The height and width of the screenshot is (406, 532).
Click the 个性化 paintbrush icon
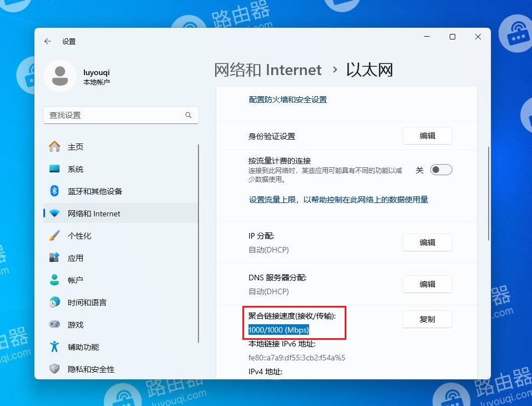54,235
